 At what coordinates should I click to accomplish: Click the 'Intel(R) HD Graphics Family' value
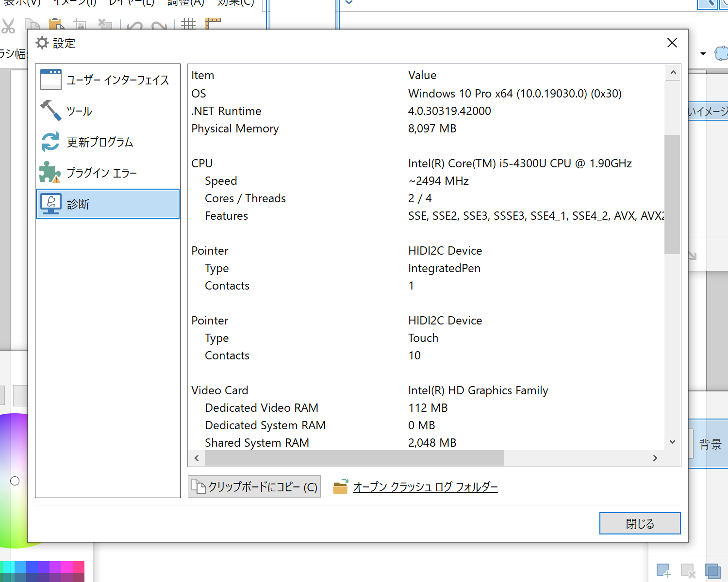(x=478, y=390)
